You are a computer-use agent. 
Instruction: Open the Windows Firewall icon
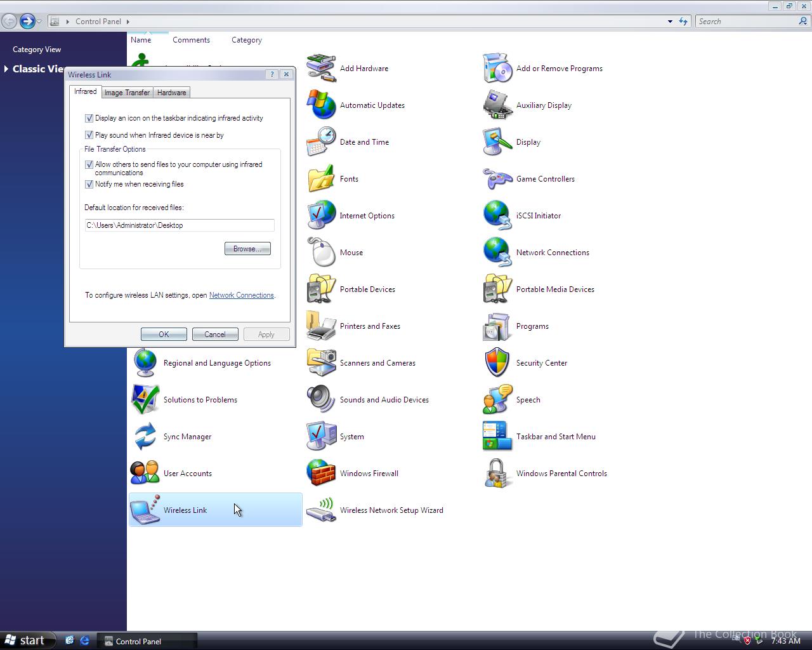click(321, 474)
